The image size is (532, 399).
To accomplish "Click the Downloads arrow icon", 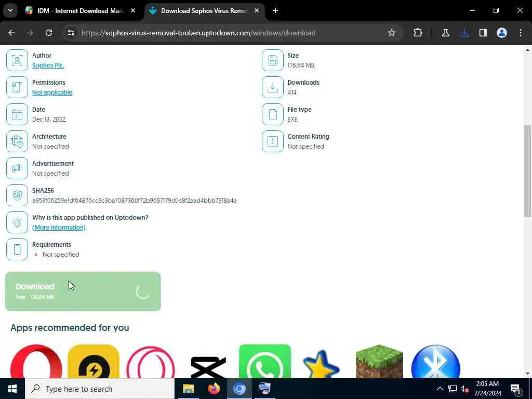I will coord(272,87).
